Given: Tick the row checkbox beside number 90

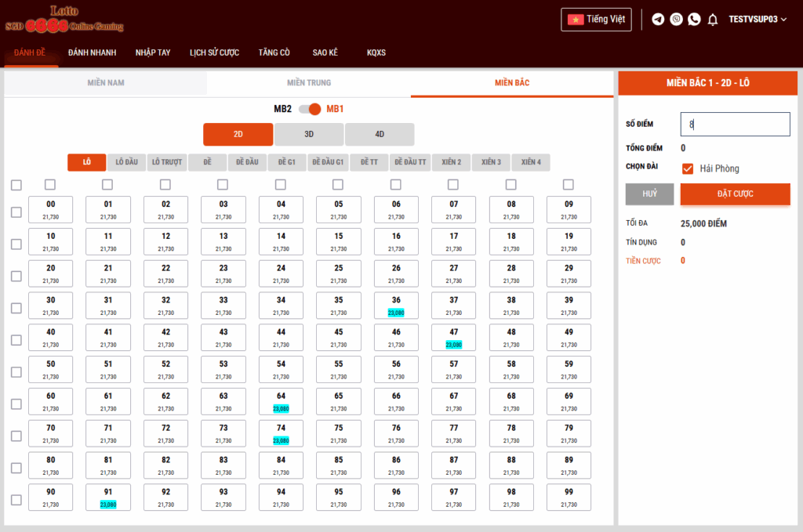Looking at the screenshot, I should [16, 500].
